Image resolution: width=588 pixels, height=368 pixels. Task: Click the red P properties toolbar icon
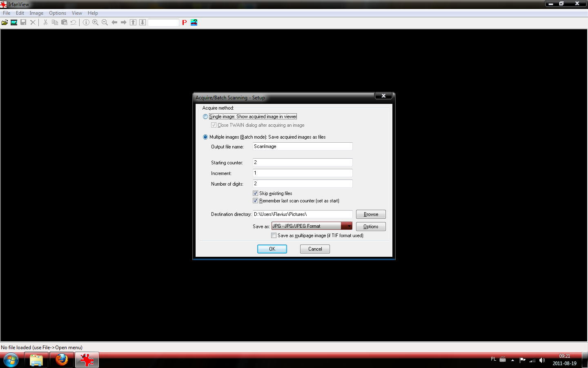(185, 22)
